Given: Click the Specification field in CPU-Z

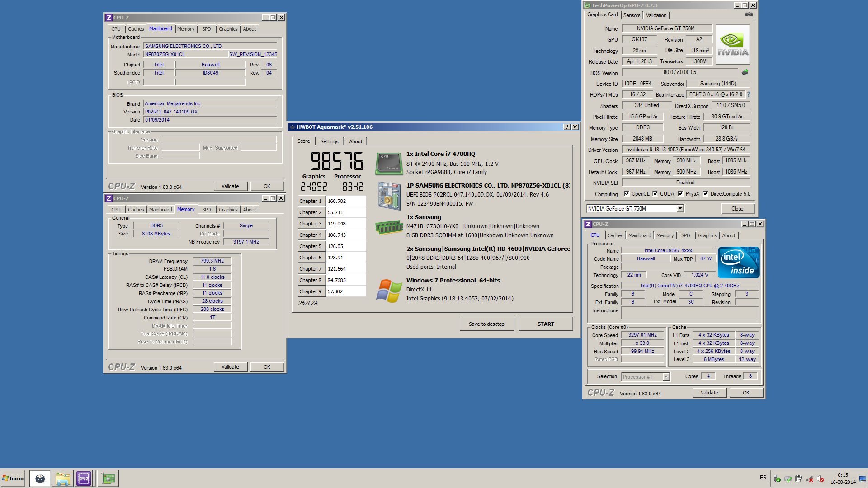Looking at the screenshot, I should [689, 286].
